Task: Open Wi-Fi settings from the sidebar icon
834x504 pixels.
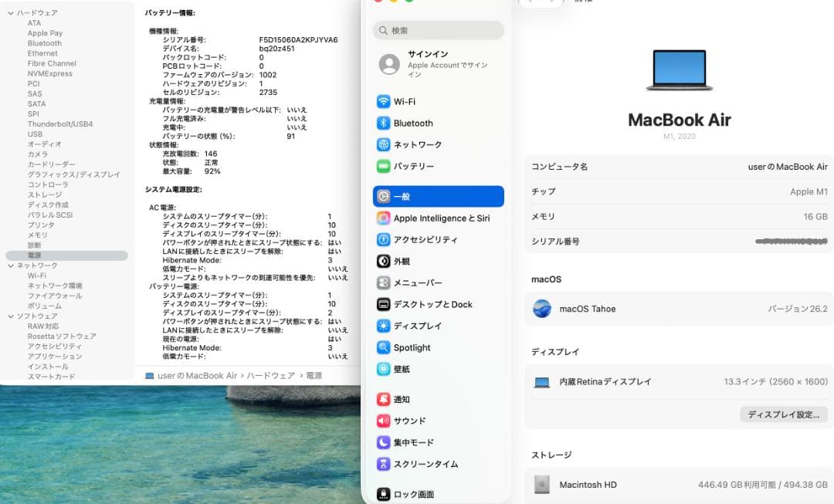Action: pyautogui.click(x=383, y=100)
